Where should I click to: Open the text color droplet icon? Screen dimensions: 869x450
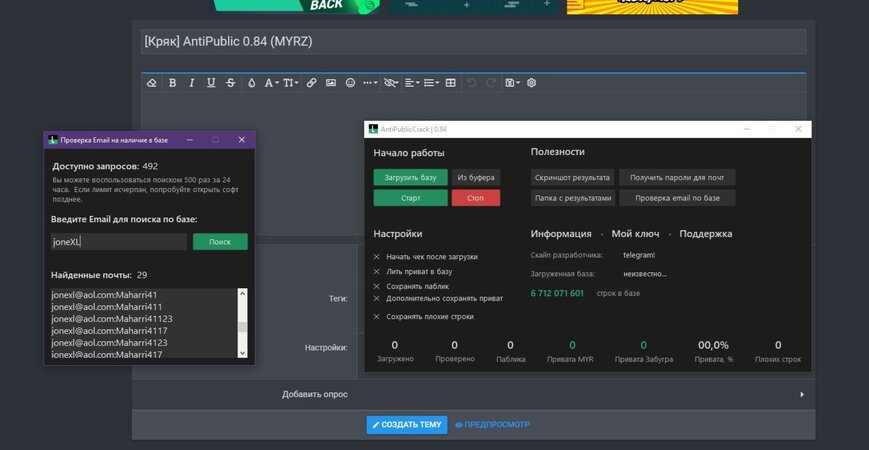coord(252,83)
